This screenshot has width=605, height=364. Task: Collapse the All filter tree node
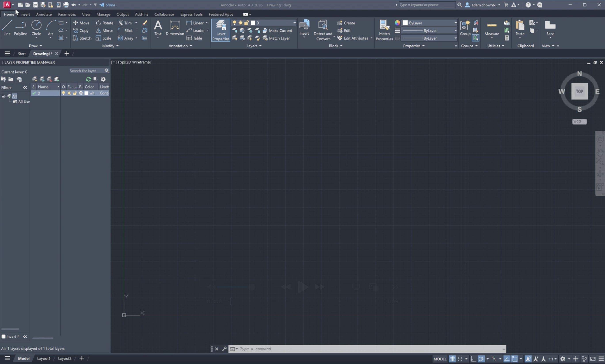(3, 96)
